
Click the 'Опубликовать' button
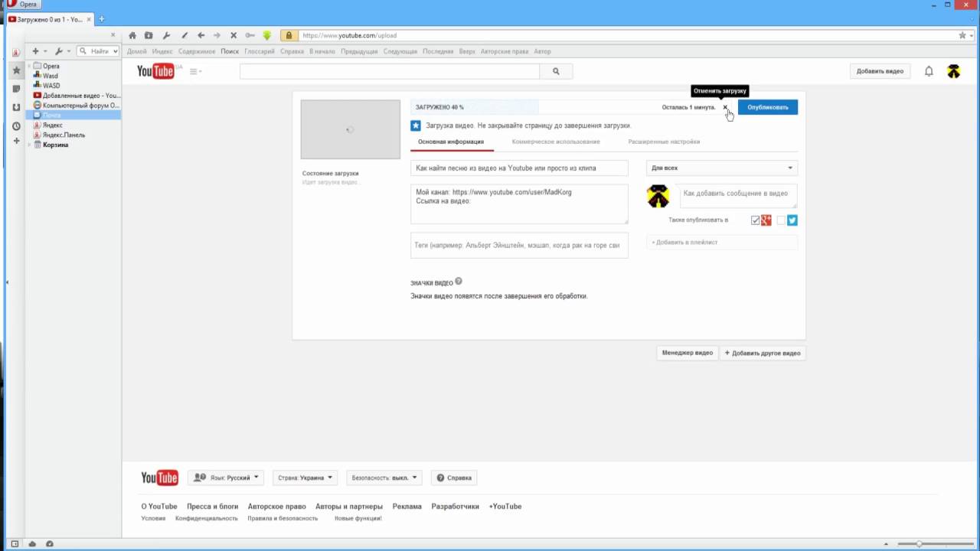coord(768,107)
